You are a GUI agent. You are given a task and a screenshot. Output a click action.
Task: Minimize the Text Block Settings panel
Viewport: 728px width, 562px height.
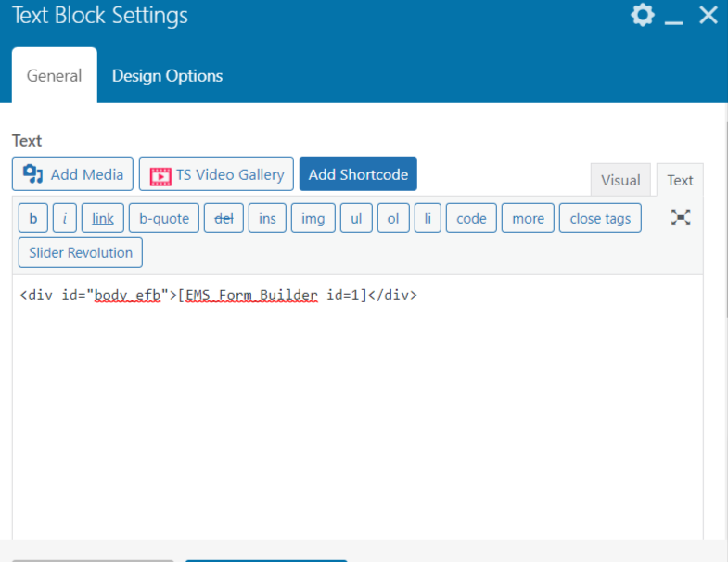point(673,22)
